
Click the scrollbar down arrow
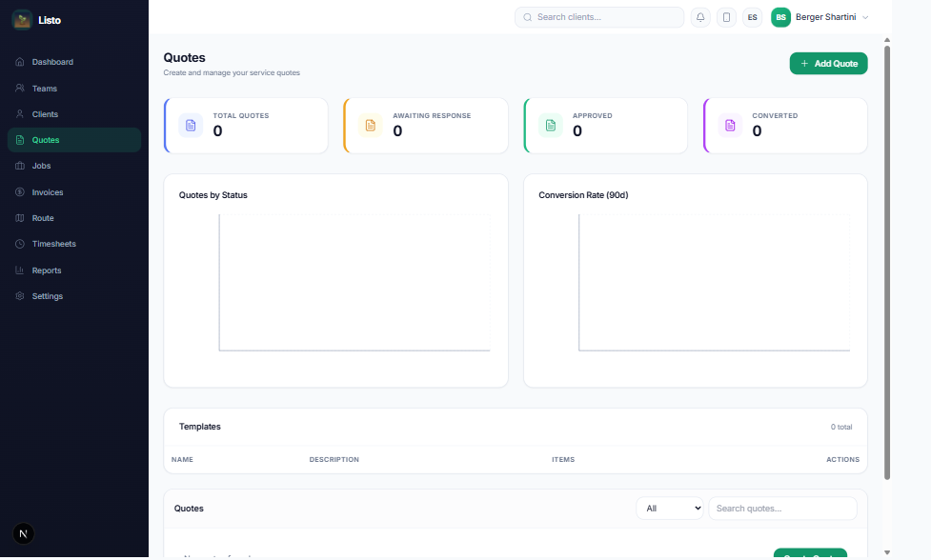887,552
